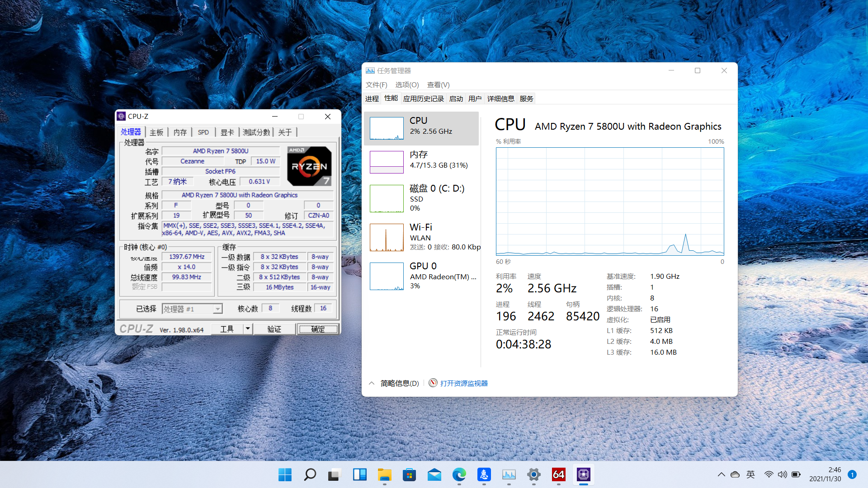Click the CPU-Z Validate button
868x488 pixels.
coord(274,329)
